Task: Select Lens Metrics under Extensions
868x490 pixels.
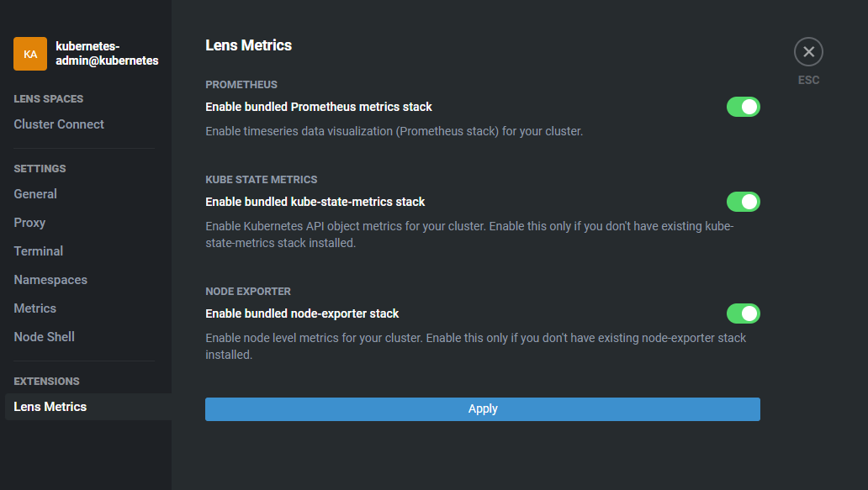Action: pos(50,407)
